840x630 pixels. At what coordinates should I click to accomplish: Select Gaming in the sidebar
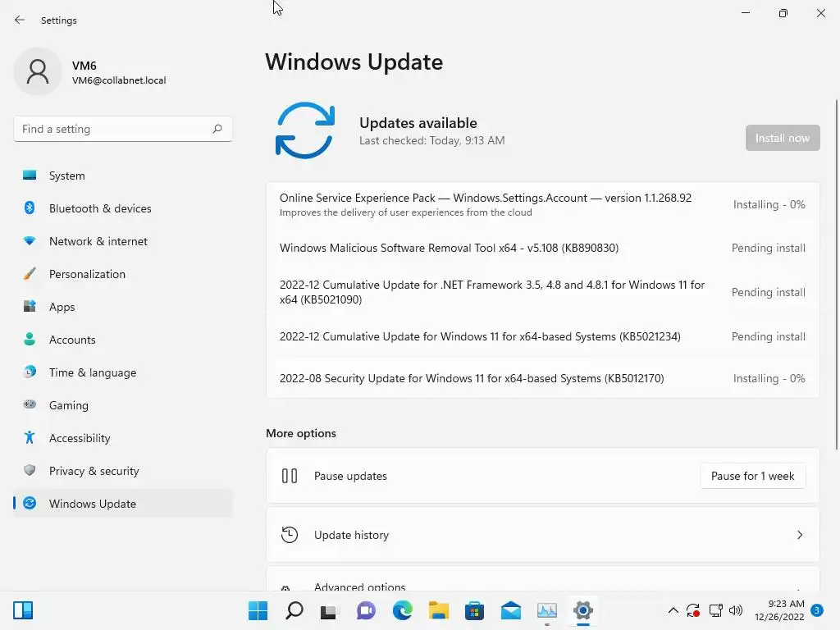pyautogui.click(x=123, y=405)
